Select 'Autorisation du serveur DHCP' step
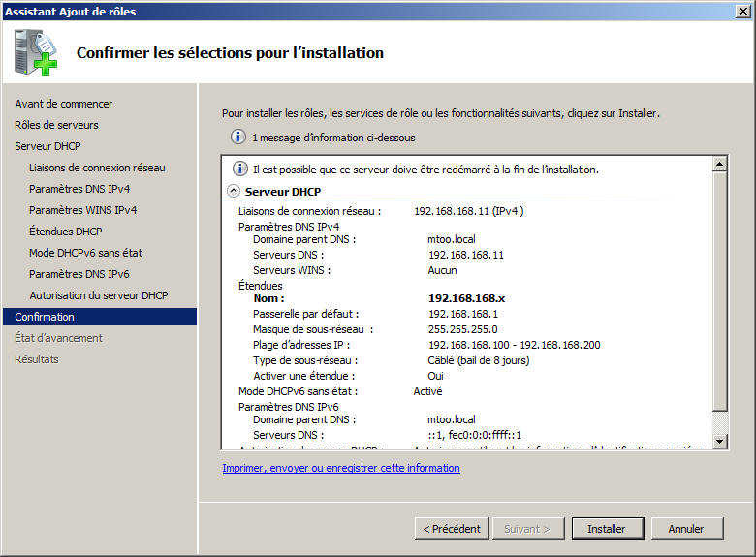The image size is (756, 557). coord(99,295)
